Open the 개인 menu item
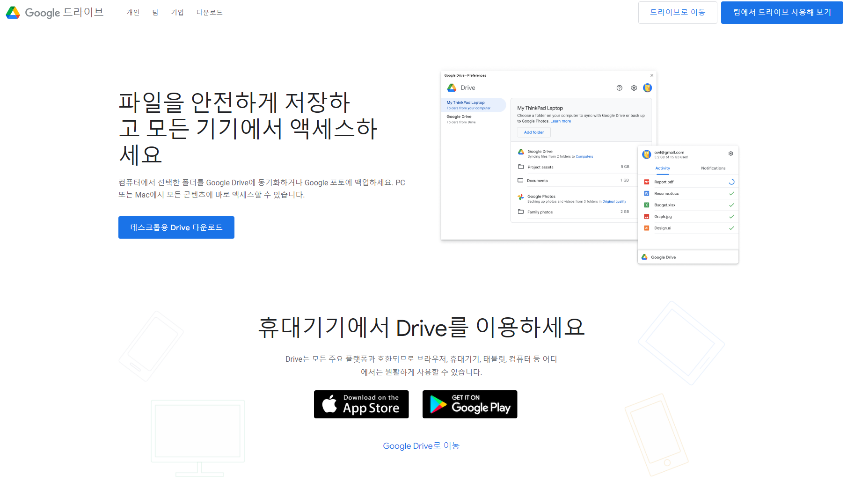The height and width of the screenshot is (504, 847). tap(133, 12)
